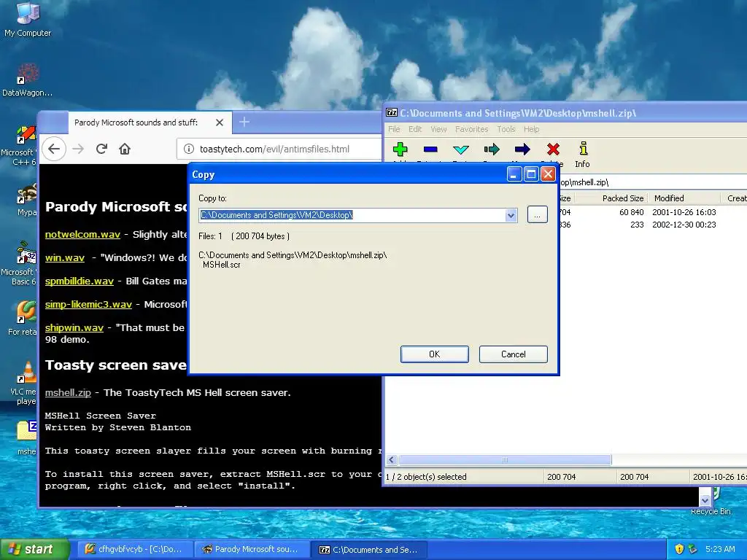The height and width of the screenshot is (560, 747).
Task: Open the mshell zip file on desktop
Action: 27,438
